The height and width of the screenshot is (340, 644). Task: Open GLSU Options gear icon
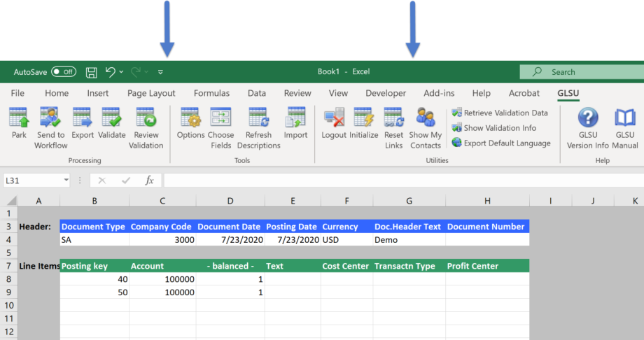pyautogui.click(x=190, y=123)
